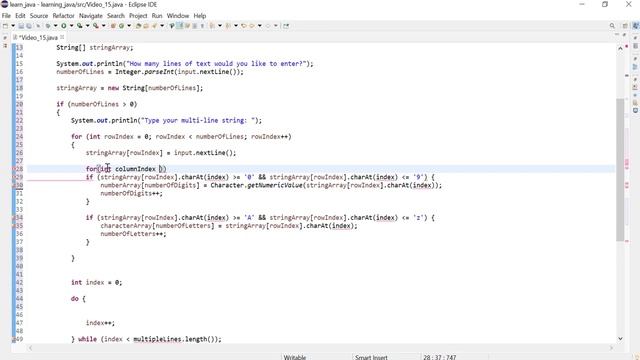Open the Window menu
The height and width of the screenshot is (360, 640).
178,16
